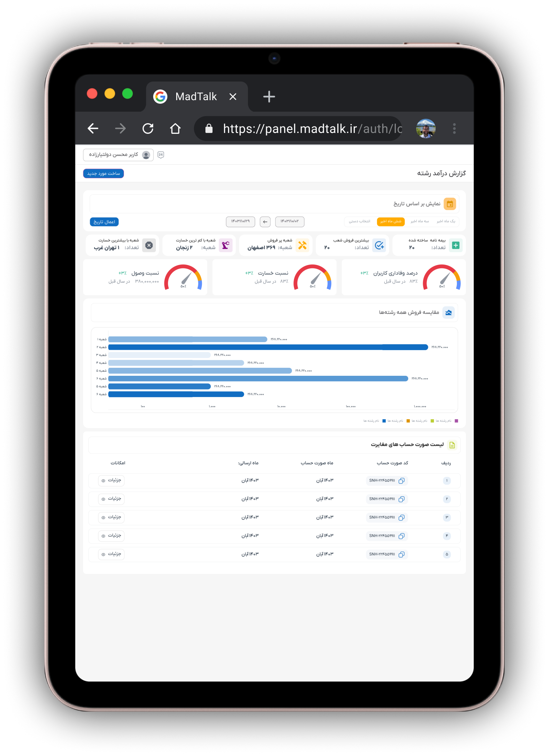The height and width of the screenshot is (756, 549).
Task: Open the user menu کاربر محسن دولتیارزاده
Action: (x=118, y=155)
